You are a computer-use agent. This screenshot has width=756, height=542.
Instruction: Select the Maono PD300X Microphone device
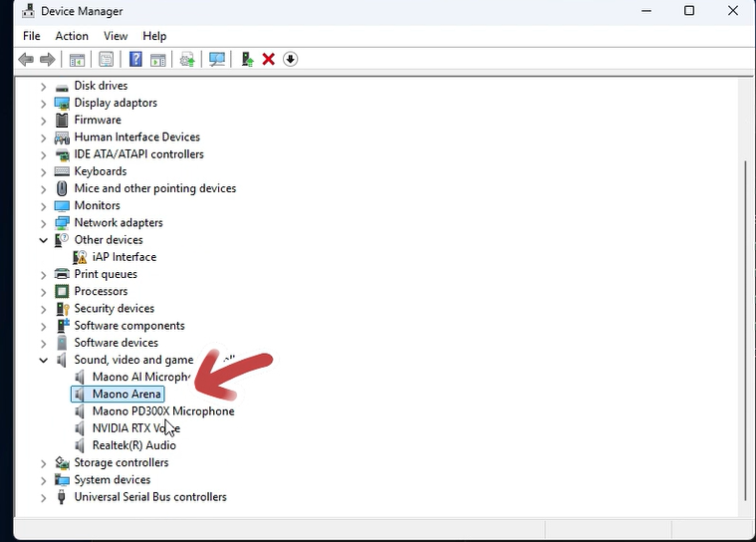point(162,411)
